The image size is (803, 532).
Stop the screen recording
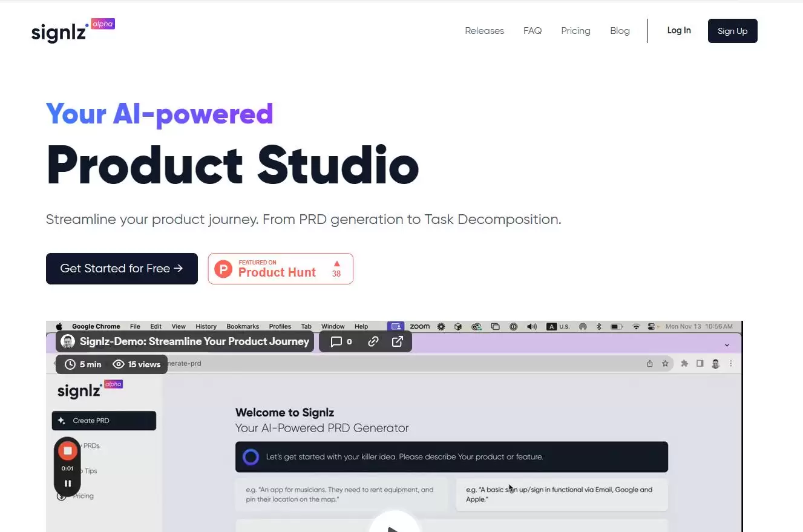tap(67, 450)
